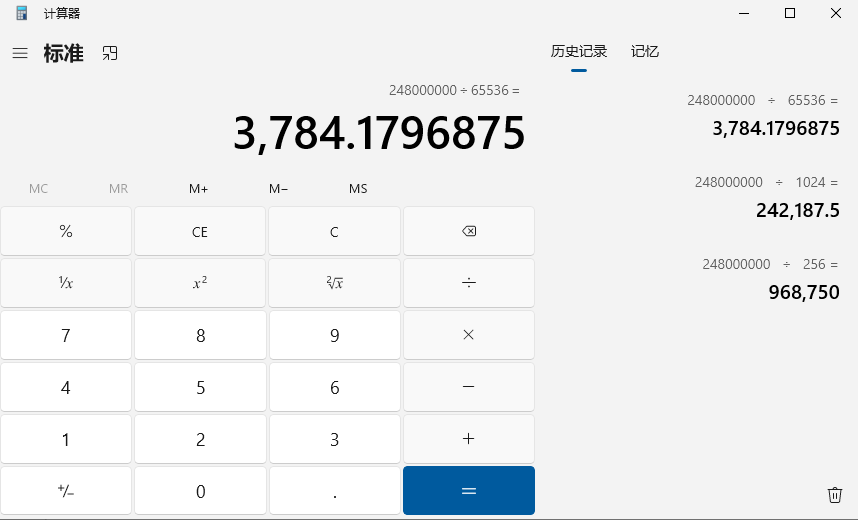Minimize the calculator window
Viewport: 858px width, 520px height.
tap(744, 13)
